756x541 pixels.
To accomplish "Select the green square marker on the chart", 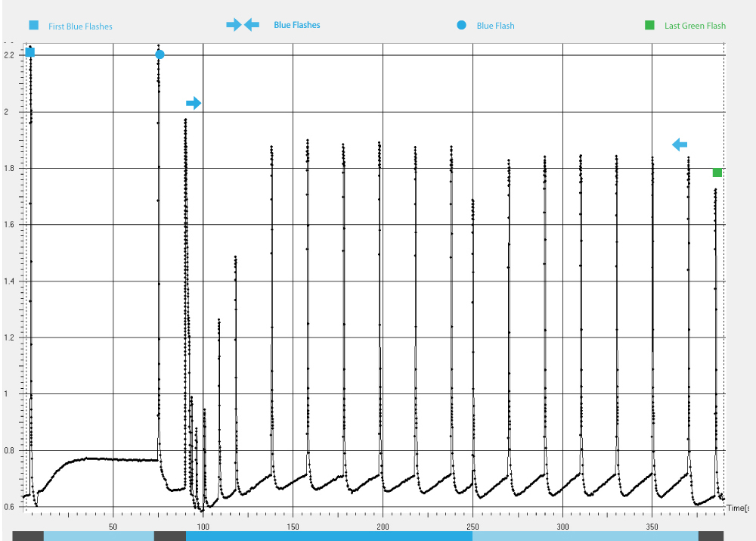I will [x=717, y=173].
